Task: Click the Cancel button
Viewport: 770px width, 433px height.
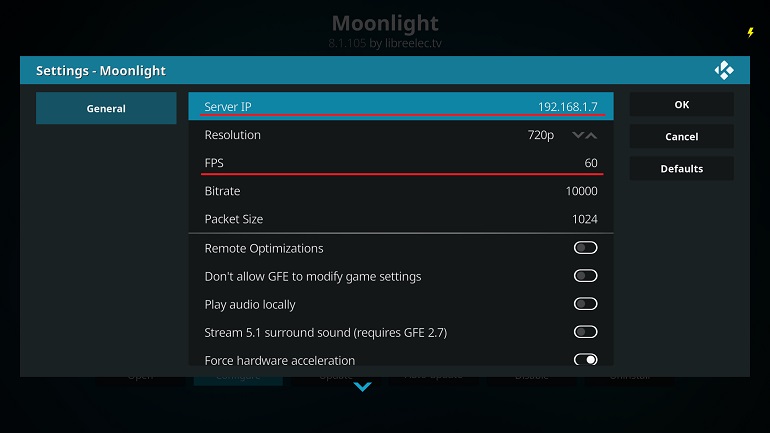Action: (682, 136)
